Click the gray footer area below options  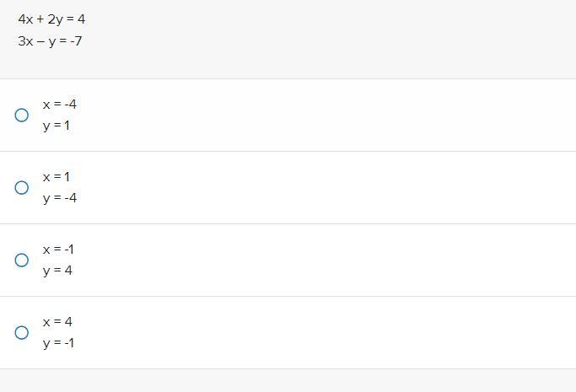[288, 381]
